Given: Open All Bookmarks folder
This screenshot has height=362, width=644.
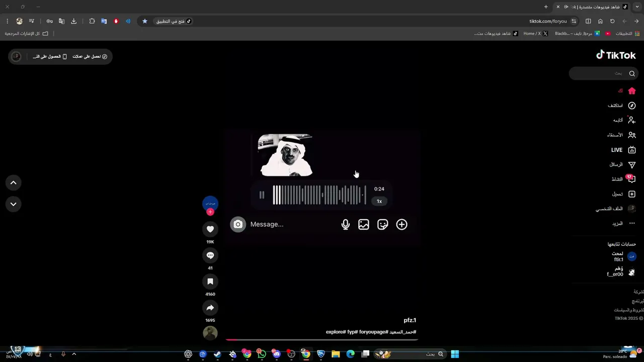Looking at the screenshot, I should (26, 34).
